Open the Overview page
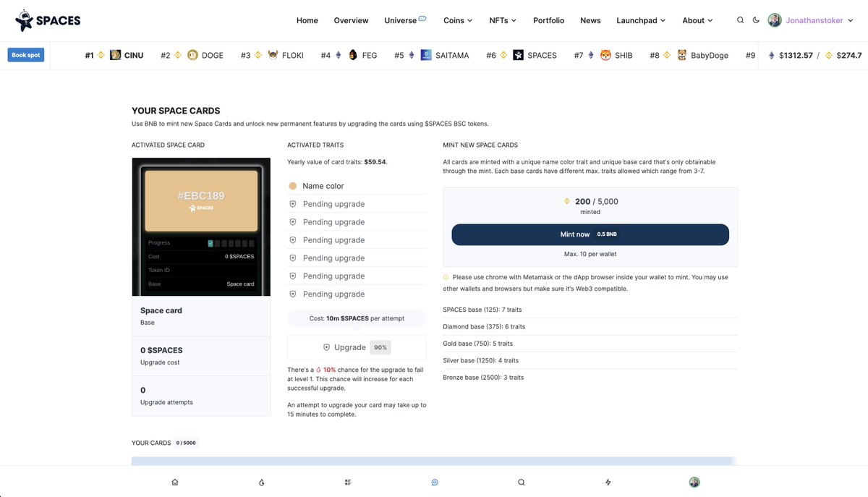Image resolution: width=868 pixels, height=497 pixels. tap(351, 20)
